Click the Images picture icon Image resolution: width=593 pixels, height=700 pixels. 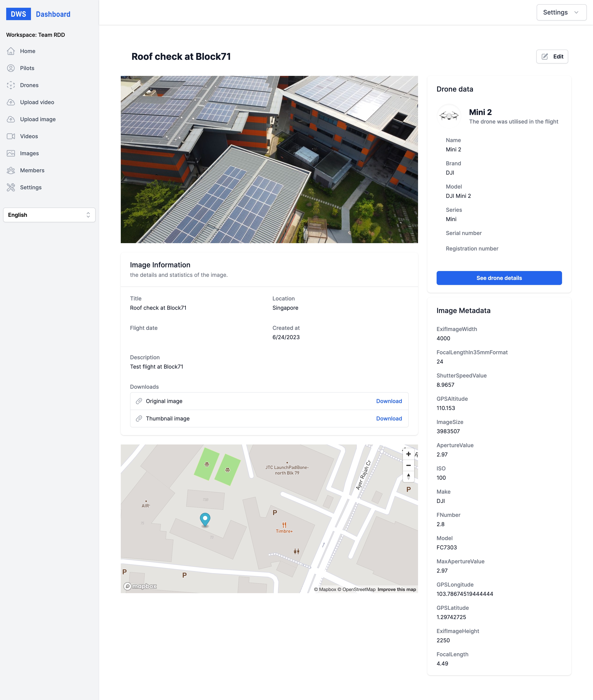click(x=11, y=153)
